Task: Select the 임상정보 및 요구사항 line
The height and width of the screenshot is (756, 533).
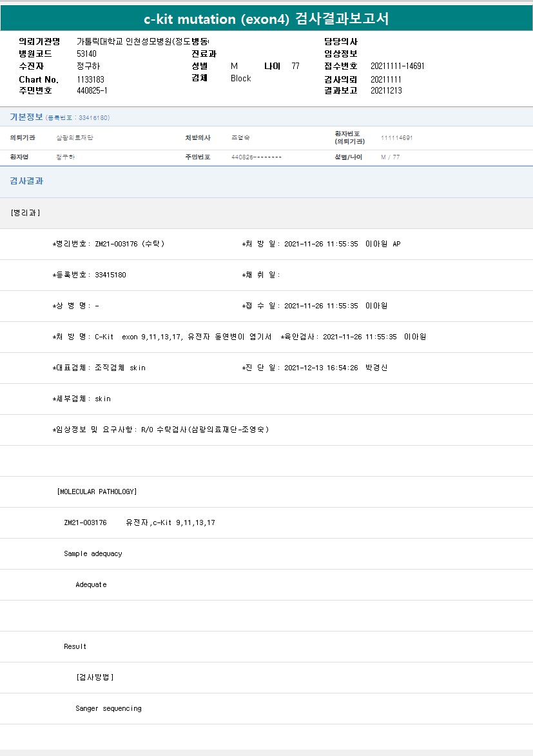Action: tap(160, 430)
